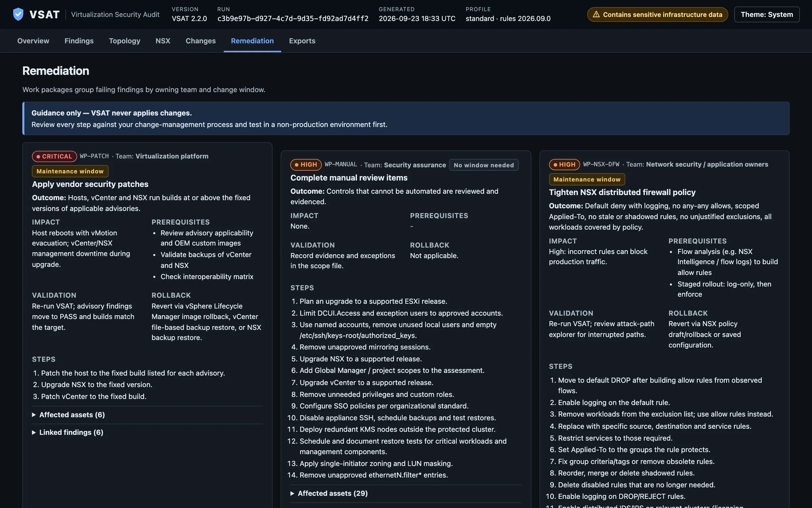Click the WP-NSX-DFW package ID
This screenshot has height=508, width=812.
[x=601, y=164]
